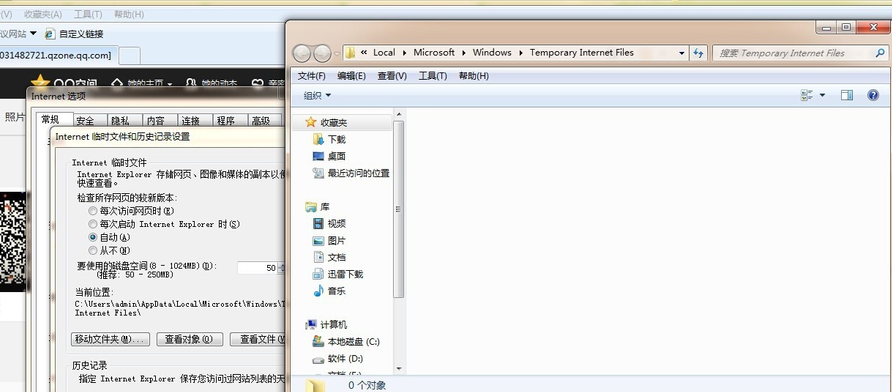The width and height of the screenshot is (892, 392).
Task: Click the Explorer back navigation button
Action: 302,53
